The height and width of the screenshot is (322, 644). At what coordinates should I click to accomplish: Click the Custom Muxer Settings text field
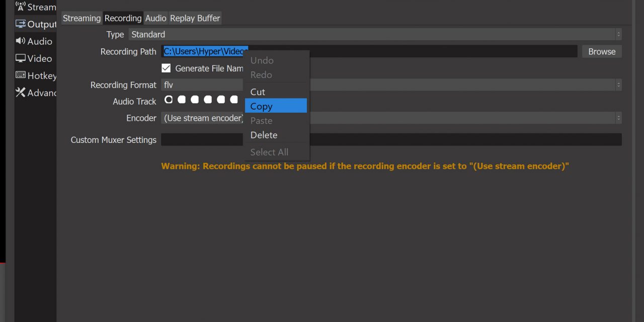[x=391, y=140]
